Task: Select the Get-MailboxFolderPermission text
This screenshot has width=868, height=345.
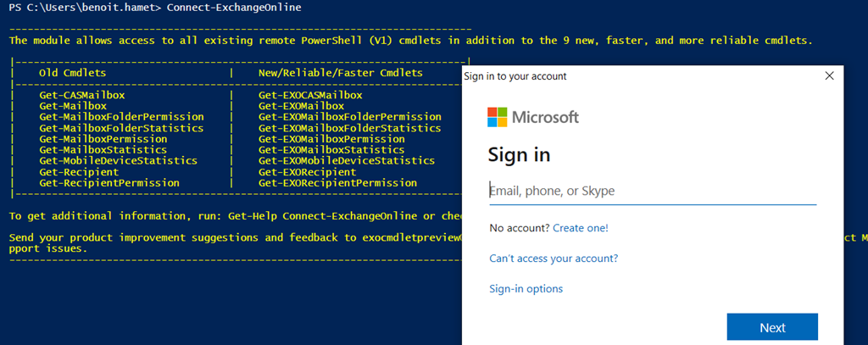Action: point(121,116)
